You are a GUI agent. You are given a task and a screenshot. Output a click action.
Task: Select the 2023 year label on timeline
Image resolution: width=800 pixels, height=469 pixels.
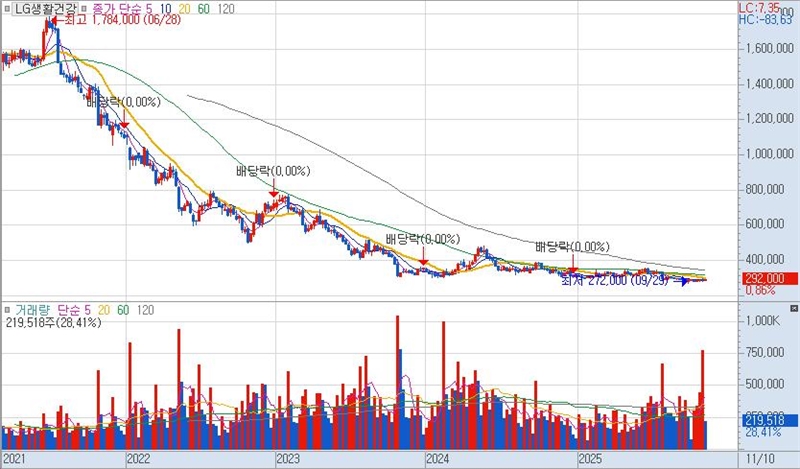[x=287, y=459]
